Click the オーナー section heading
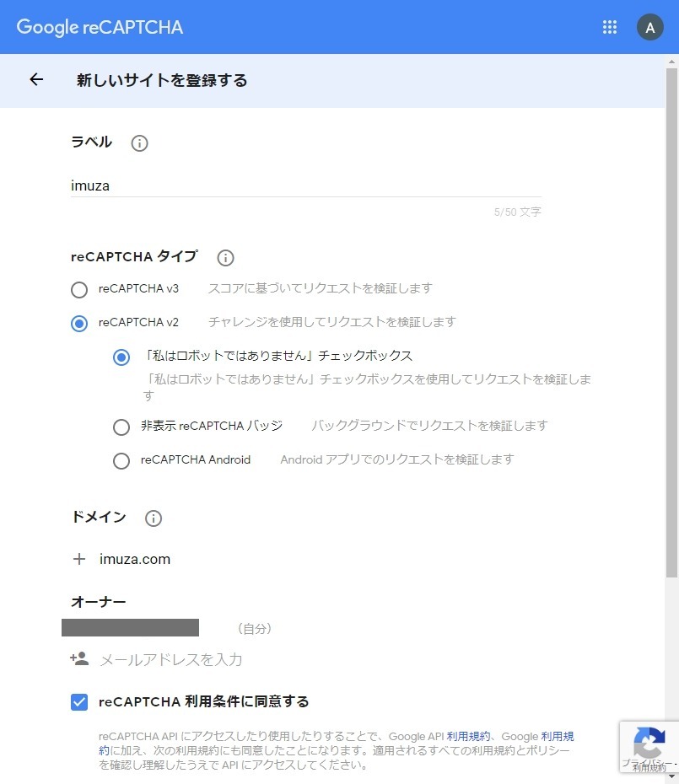The height and width of the screenshot is (784, 679). [98, 602]
